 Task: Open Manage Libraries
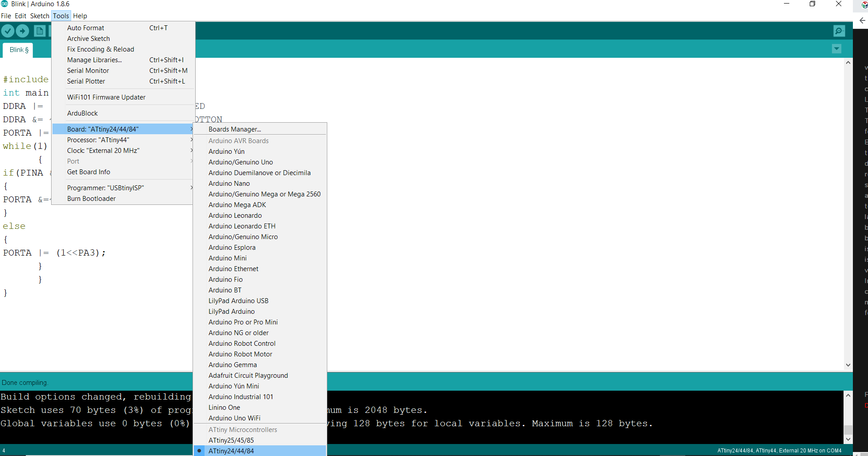123,60
